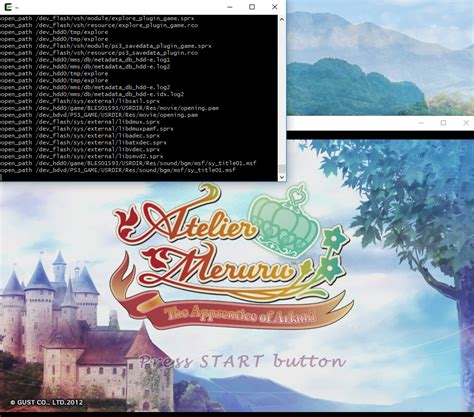Select the libdmuxpamf.sprx log line
Image resolution: width=474 pixels, height=417 pixels.
click(87, 129)
